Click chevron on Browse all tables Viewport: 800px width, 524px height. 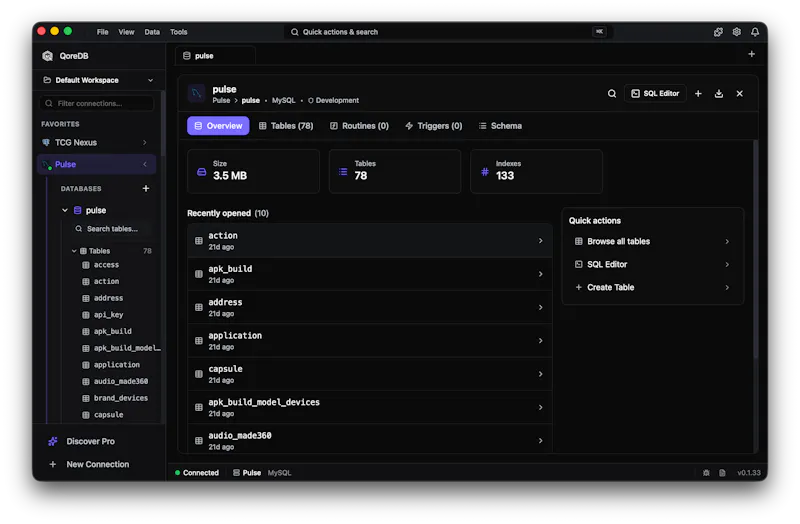(727, 242)
